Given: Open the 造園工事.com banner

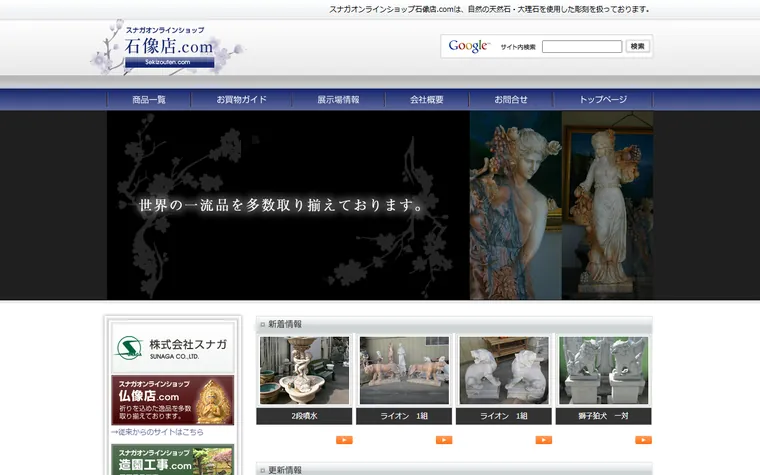Looking at the screenshot, I should pos(173,459).
